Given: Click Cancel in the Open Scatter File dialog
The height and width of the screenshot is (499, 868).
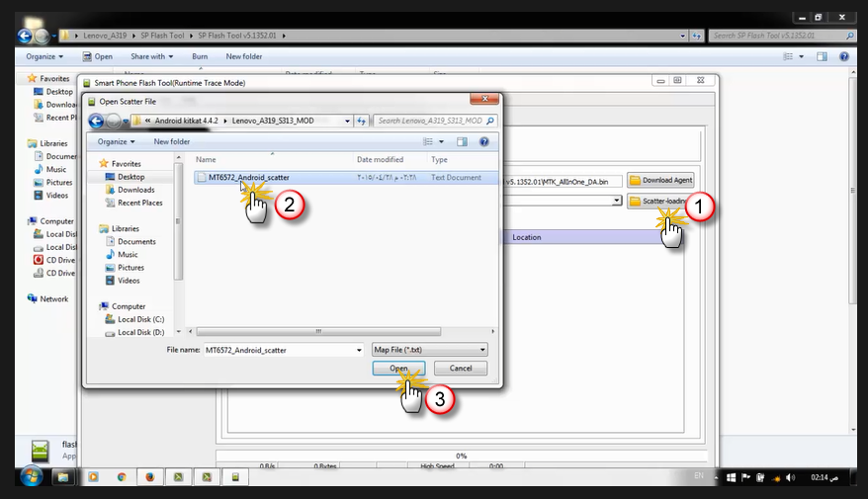Looking at the screenshot, I should [x=461, y=368].
